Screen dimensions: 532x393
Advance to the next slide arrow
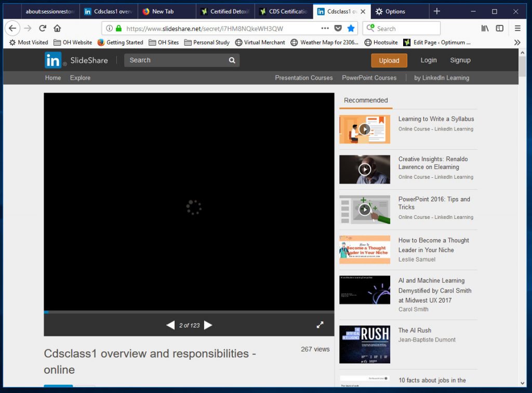coord(208,325)
